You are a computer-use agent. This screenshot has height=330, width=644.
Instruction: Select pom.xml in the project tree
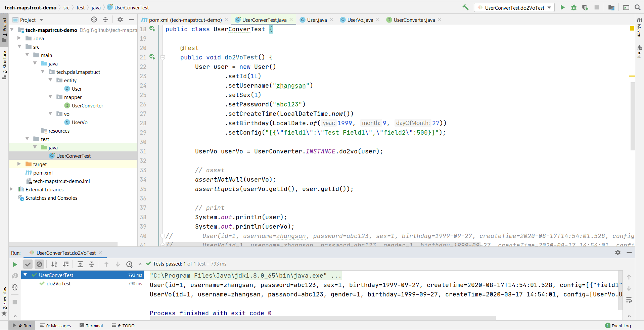43,173
